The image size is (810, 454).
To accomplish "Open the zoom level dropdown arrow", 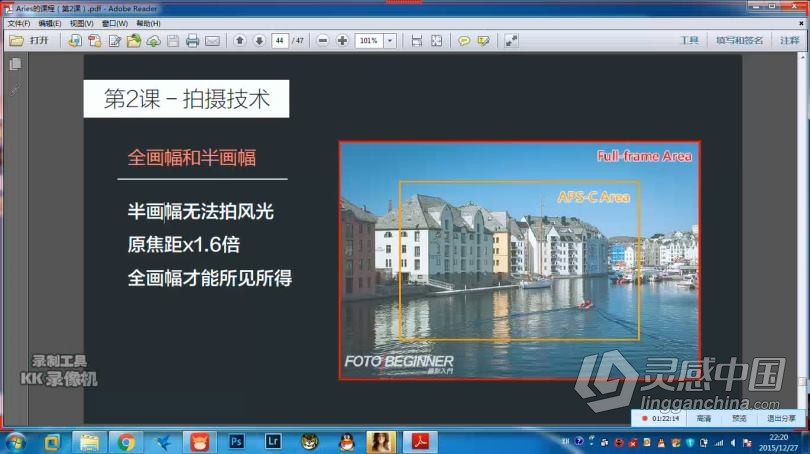I will click(x=390, y=40).
